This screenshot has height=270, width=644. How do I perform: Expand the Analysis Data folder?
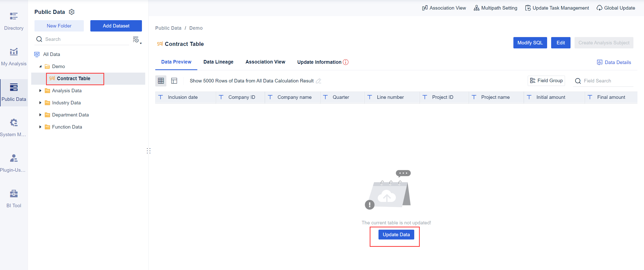[x=41, y=91]
